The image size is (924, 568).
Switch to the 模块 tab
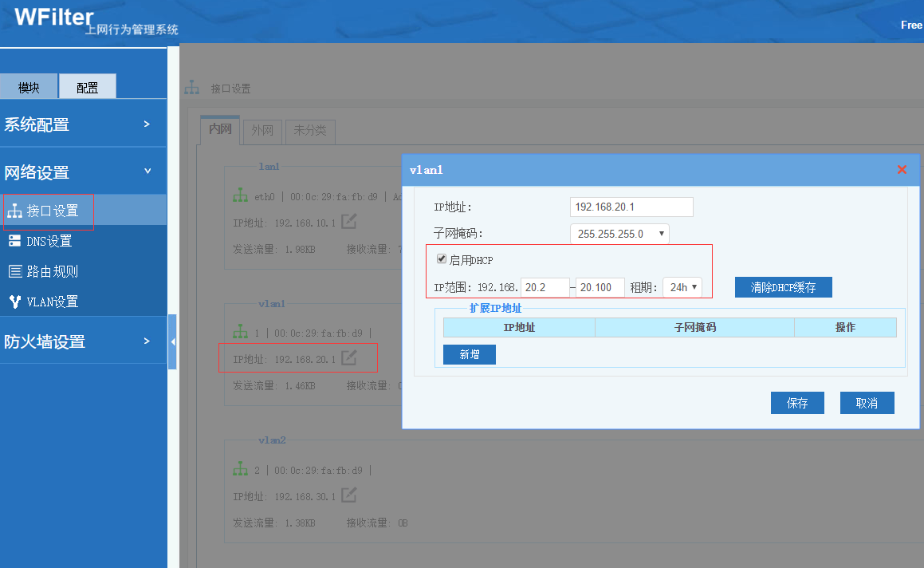point(29,87)
